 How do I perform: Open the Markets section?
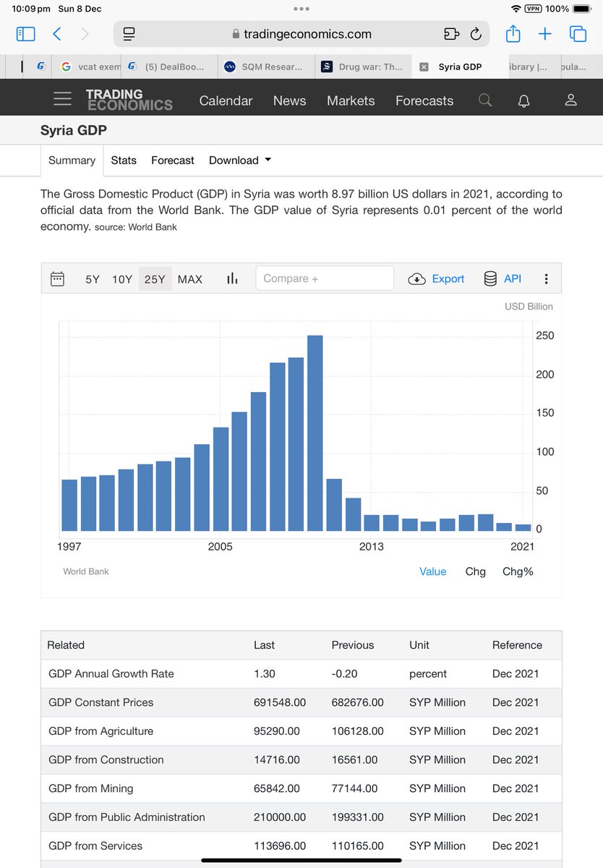pyautogui.click(x=351, y=101)
